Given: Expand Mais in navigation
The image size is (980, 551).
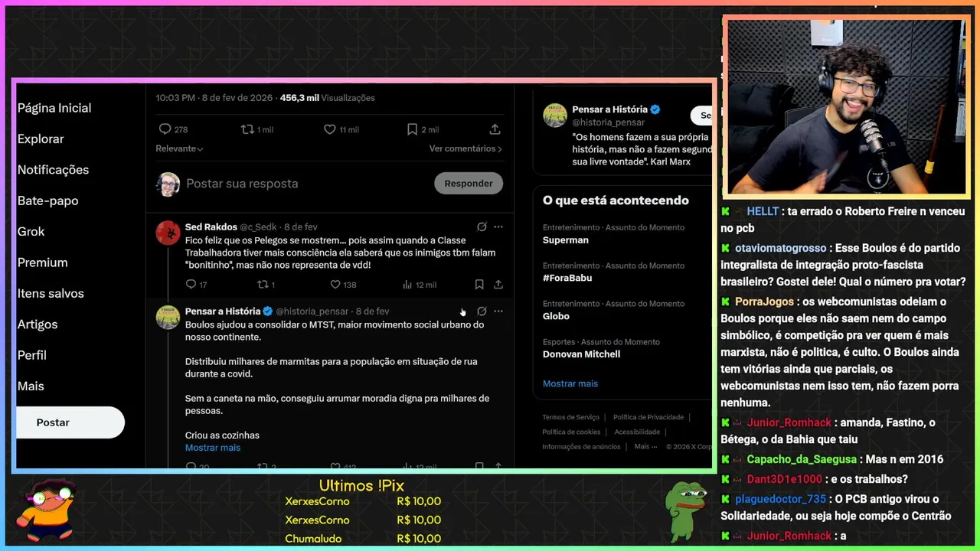Looking at the screenshot, I should (x=31, y=386).
